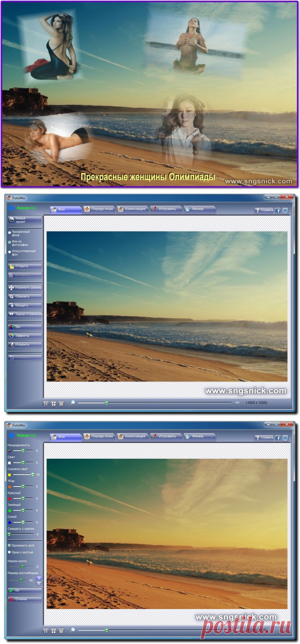This screenshot has height=644, width=300.
Task: Click Facebook icon in the tone sliders window
Action: 278,438
